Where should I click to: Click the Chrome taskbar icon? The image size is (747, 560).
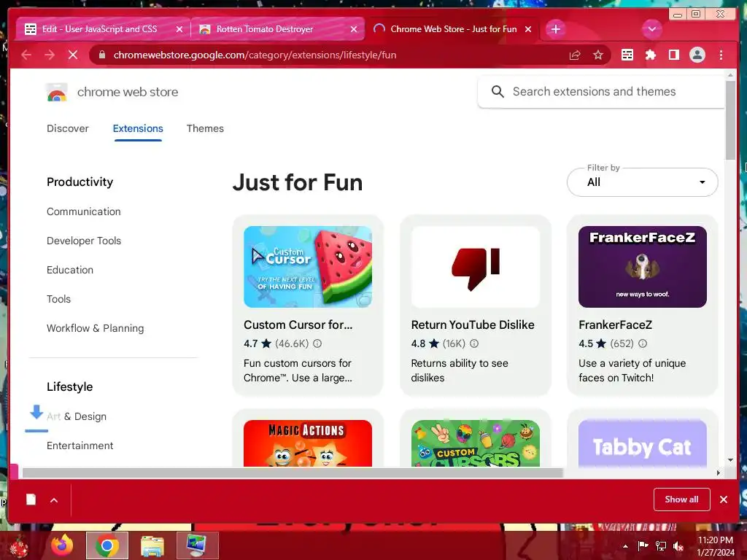[x=107, y=545]
